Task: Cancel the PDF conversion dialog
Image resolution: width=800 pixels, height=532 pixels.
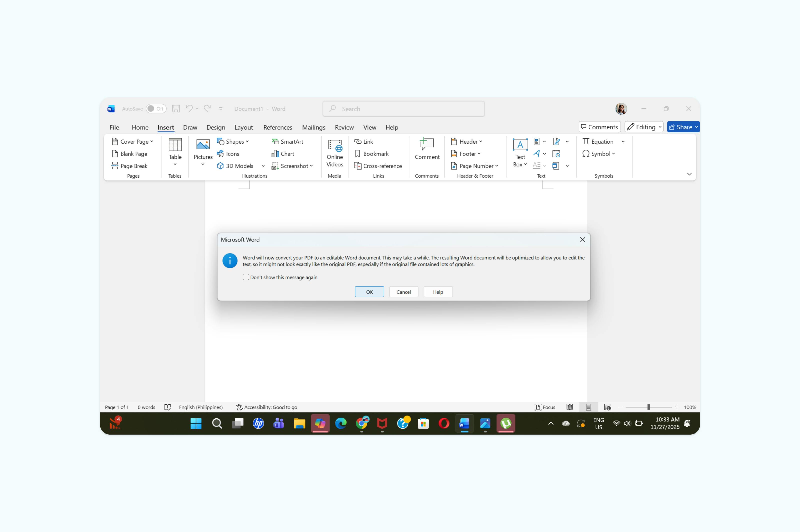Action: click(x=403, y=292)
